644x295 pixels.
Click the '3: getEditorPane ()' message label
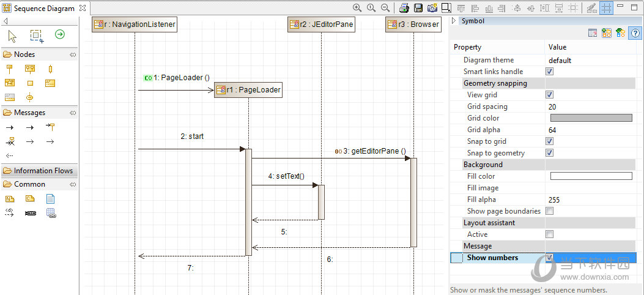pyautogui.click(x=374, y=151)
